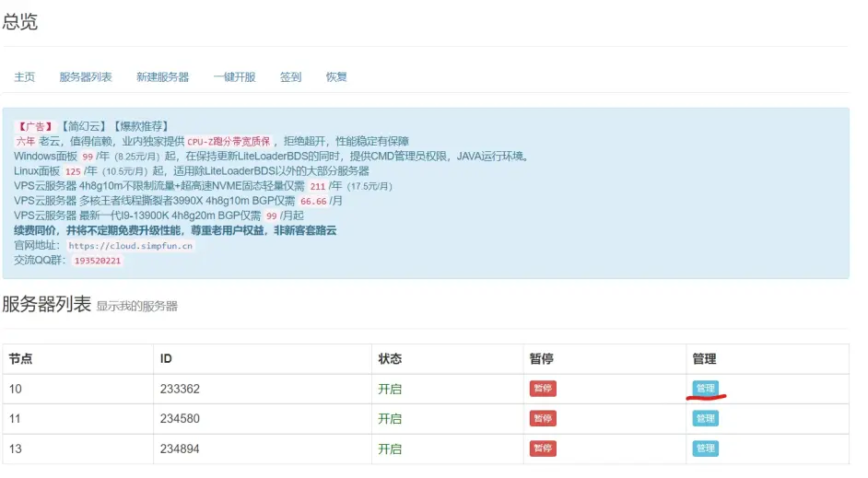Select the 一键开服 tab
Image resolution: width=868 pixels, height=478 pixels.
tap(234, 77)
